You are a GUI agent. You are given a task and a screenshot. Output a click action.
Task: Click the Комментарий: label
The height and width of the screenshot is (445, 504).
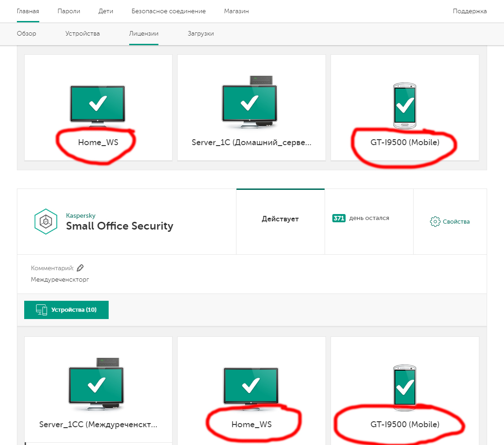[52, 268]
